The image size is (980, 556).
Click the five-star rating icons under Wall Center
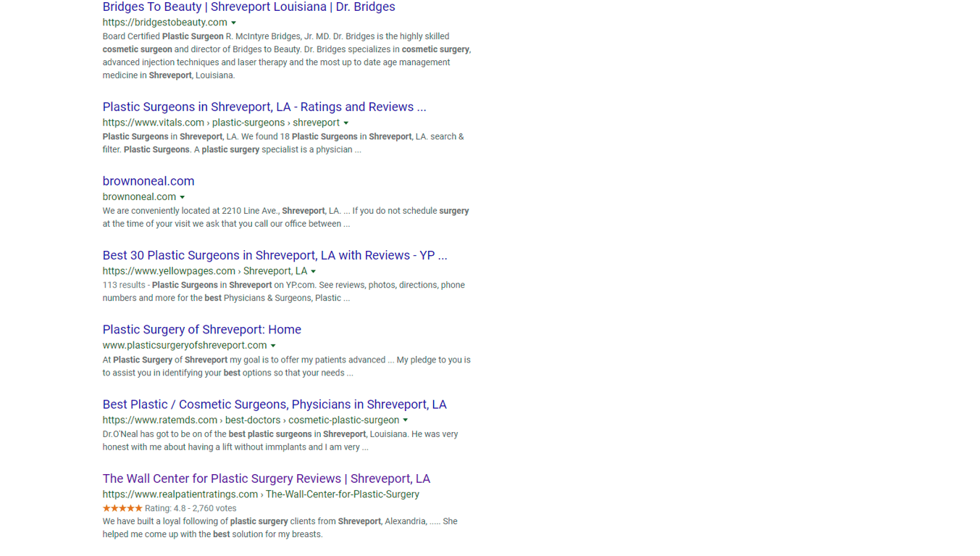pos(122,508)
